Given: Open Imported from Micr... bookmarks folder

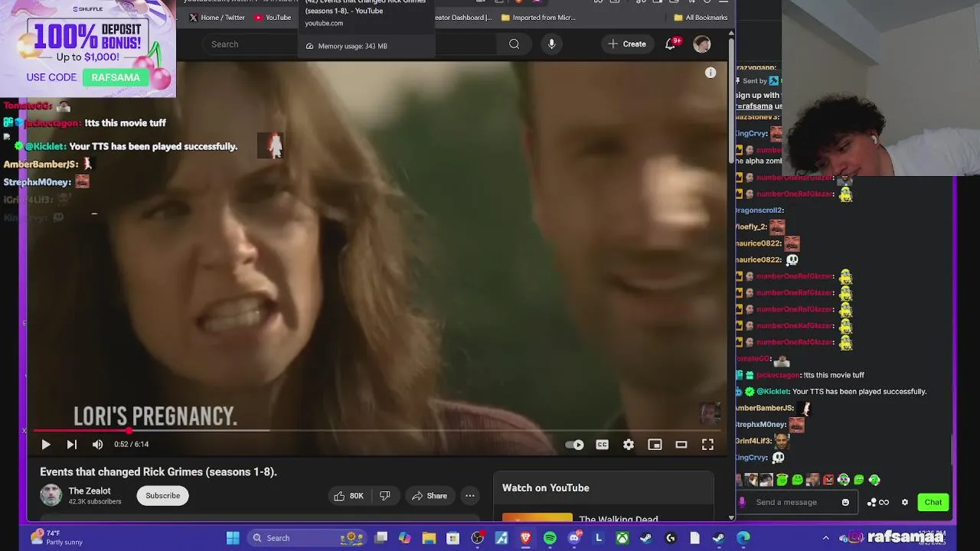Looking at the screenshot, I should [x=538, y=18].
